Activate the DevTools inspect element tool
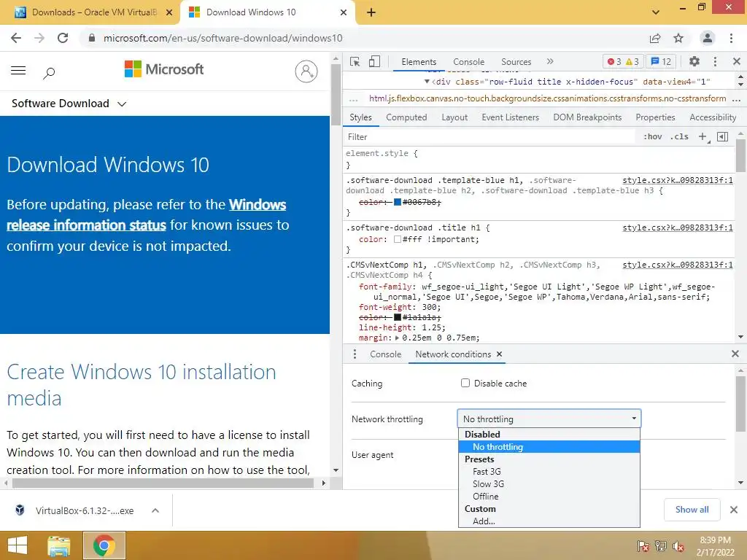This screenshot has height=560, width=747. click(355, 61)
